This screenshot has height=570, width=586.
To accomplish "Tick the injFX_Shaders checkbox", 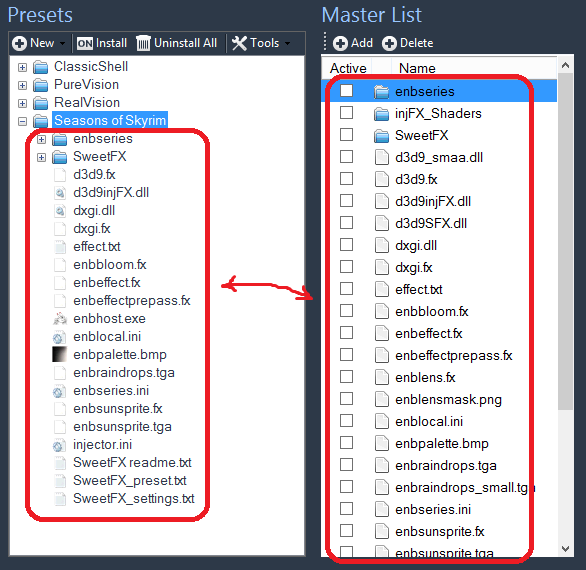I will 346,113.
